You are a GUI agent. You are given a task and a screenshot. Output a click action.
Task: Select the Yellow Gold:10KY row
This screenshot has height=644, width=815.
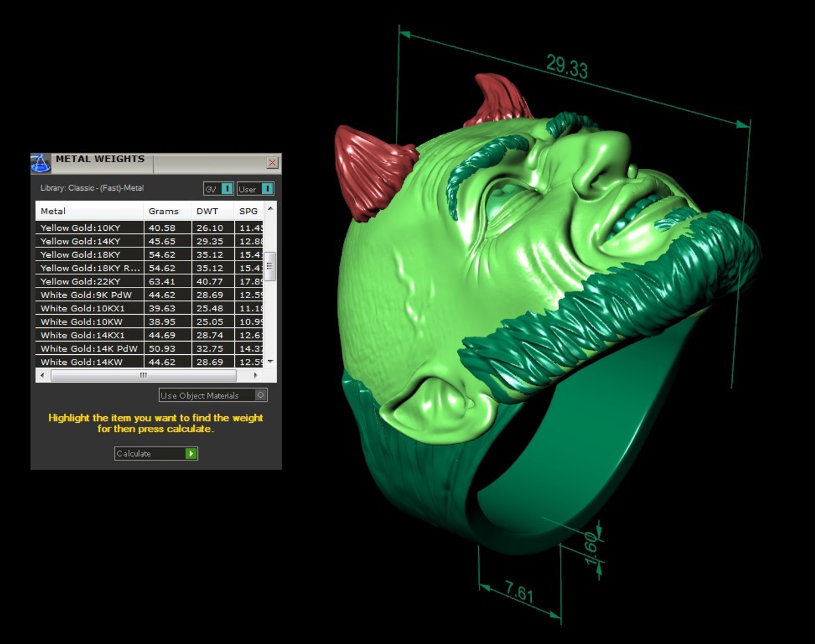point(149,228)
